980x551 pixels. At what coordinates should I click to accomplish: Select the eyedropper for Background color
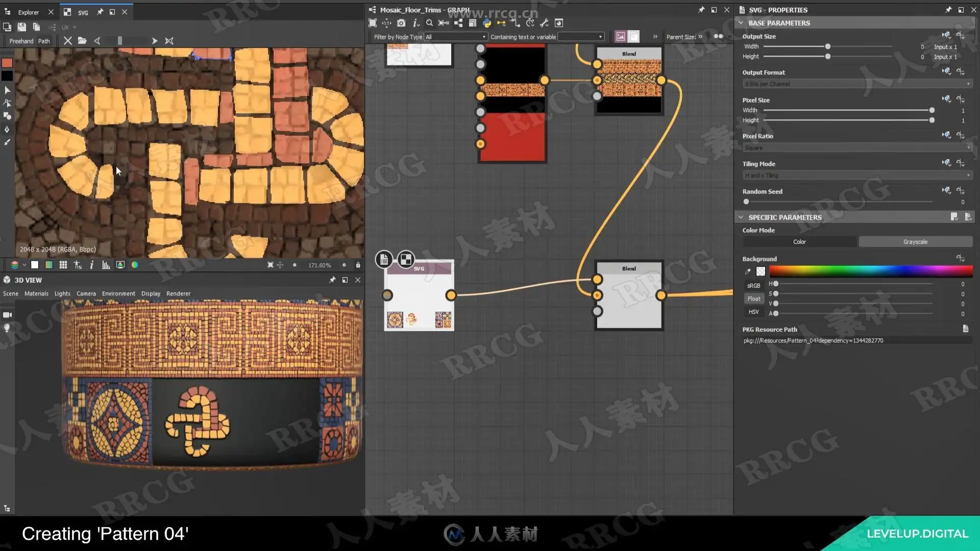coord(748,271)
